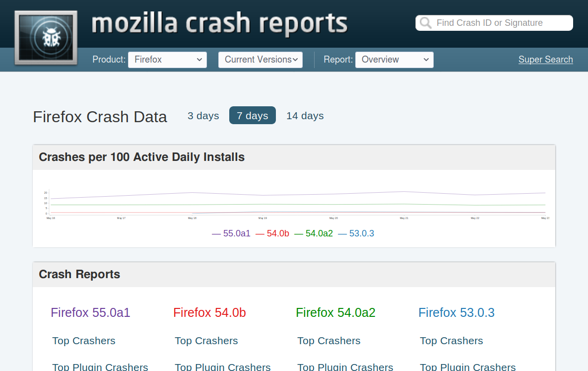Open the Firefox 54.0b heading link
The image size is (588, 371).
point(209,312)
